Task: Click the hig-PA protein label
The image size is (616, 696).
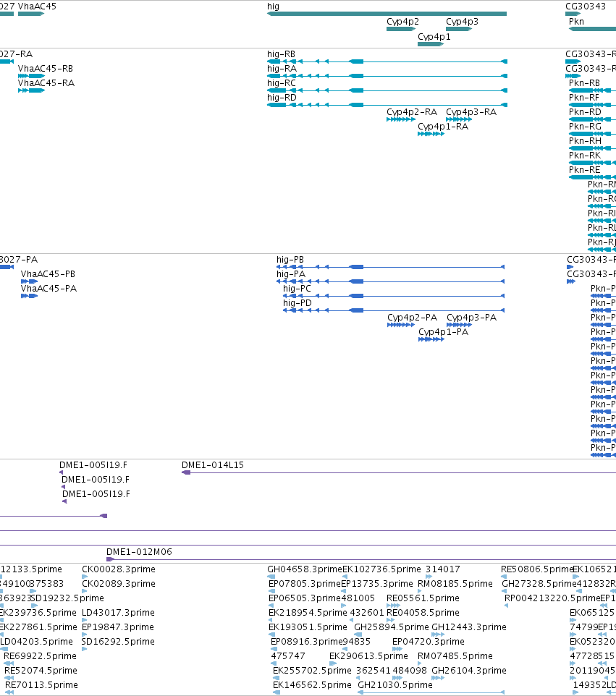Action: tap(291, 274)
